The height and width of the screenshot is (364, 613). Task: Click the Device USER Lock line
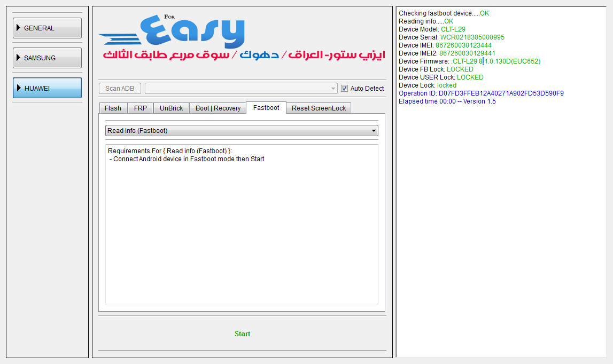tap(441, 77)
